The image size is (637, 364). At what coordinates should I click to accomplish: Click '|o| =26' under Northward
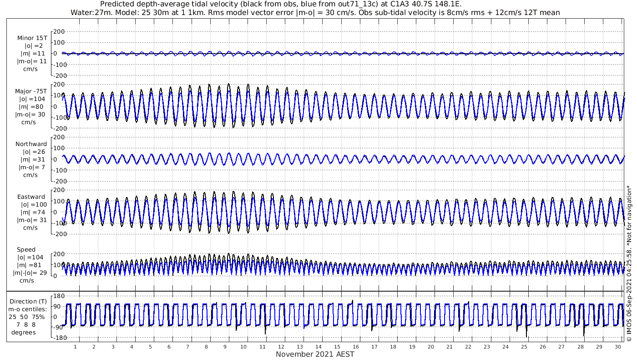click(x=32, y=152)
